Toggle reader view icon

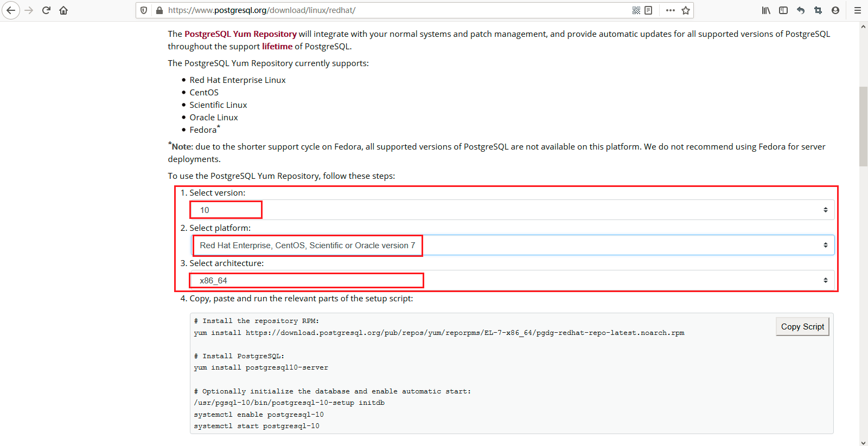coord(648,10)
